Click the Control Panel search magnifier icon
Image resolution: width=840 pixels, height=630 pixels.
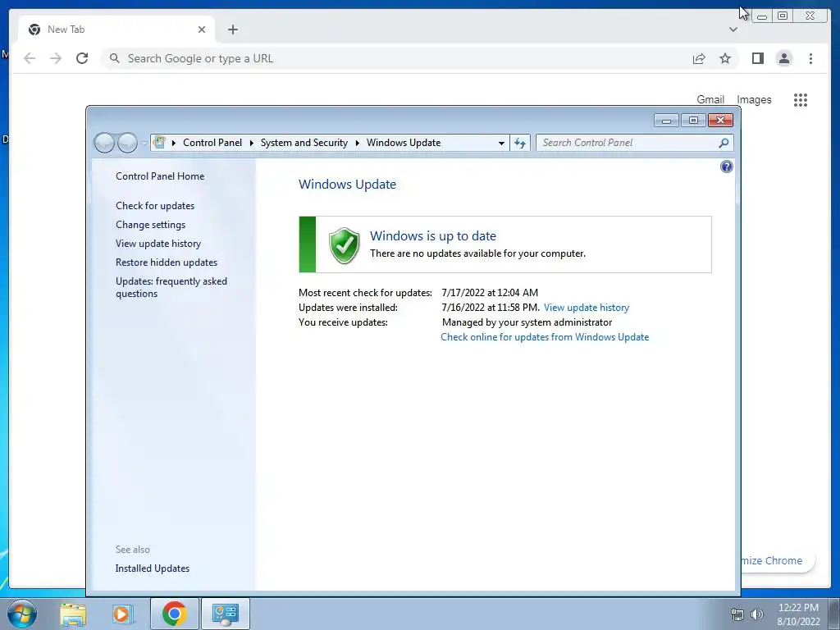tap(724, 143)
